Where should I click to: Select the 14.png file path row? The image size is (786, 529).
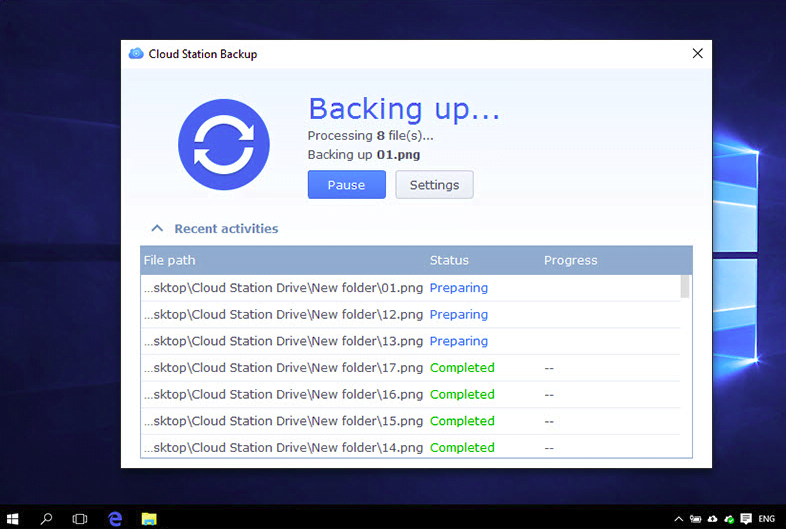[x=410, y=447]
